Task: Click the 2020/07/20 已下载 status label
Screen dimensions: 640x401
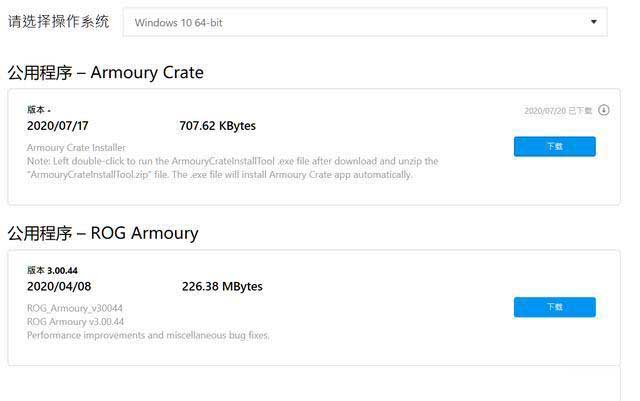Action: 558,111
